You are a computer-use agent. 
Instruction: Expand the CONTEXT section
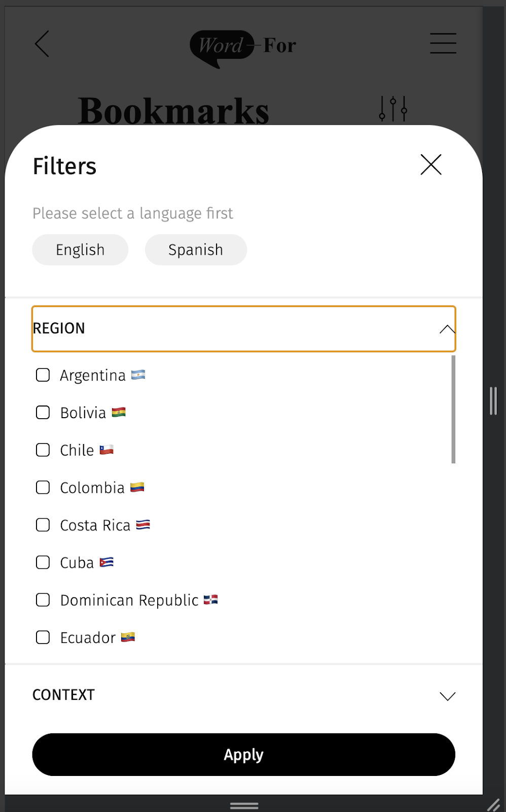[244, 695]
